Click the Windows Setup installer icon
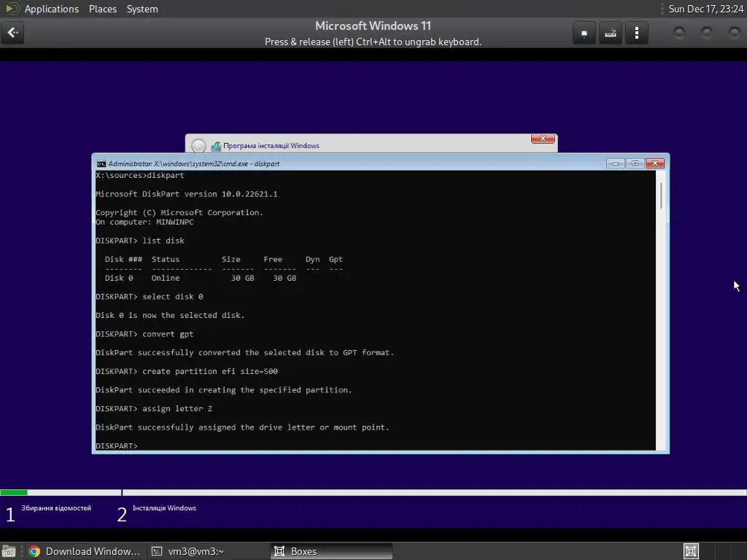The width and height of the screenshot is (747, 560). pos(216,146)
